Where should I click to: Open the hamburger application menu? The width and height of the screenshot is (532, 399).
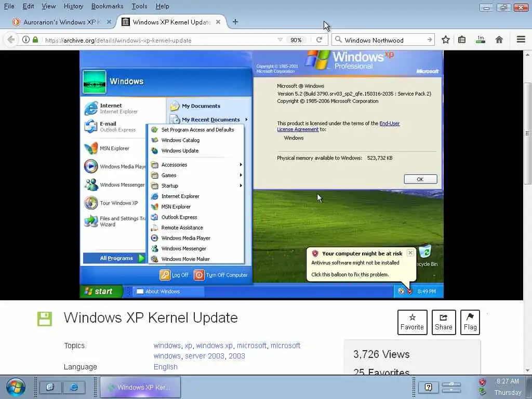click(521, 39)
